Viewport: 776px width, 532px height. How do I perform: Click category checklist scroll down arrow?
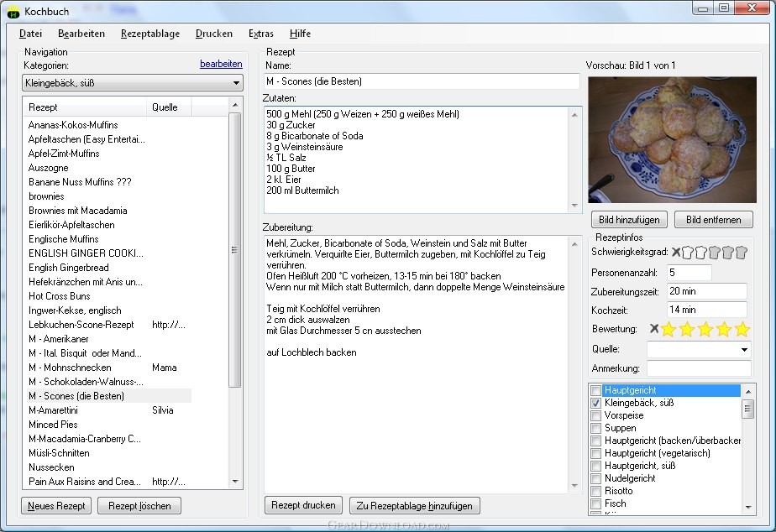[747, 508]
